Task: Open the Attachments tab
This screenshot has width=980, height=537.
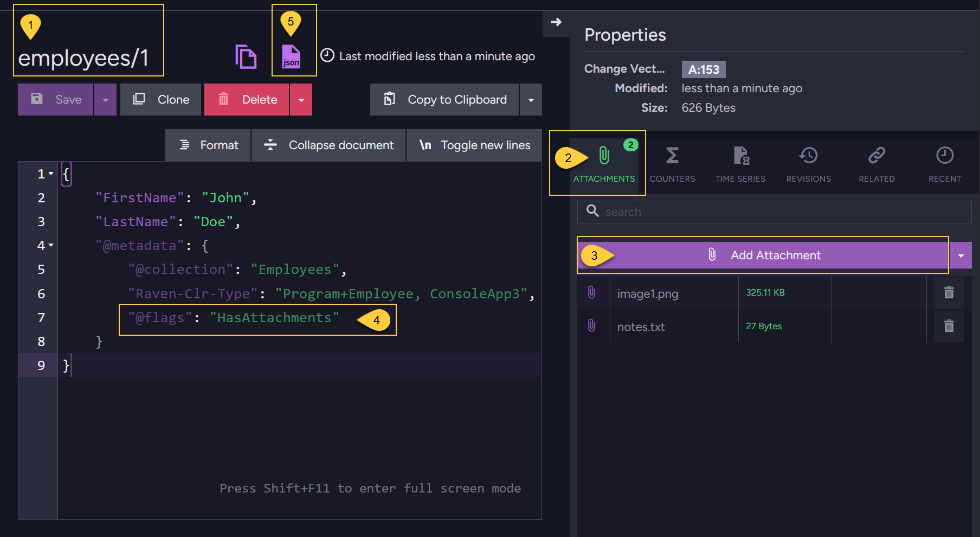Action: (x=604, y=164)
